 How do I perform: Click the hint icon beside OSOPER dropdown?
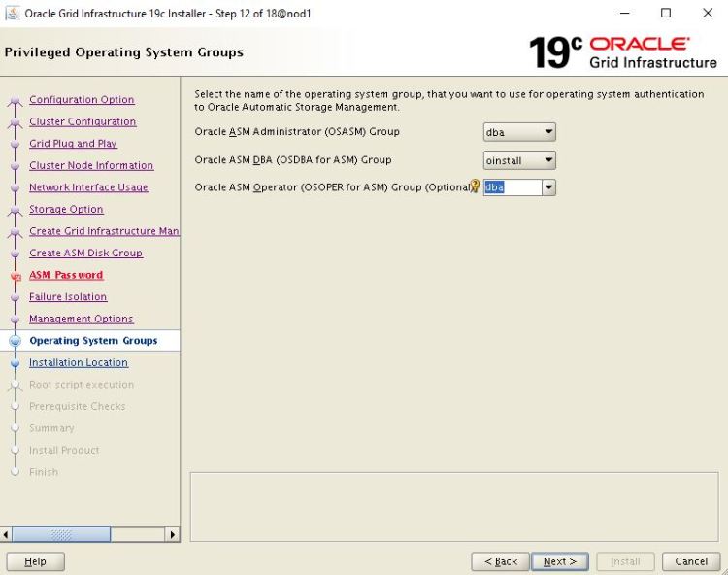[476, 186]
